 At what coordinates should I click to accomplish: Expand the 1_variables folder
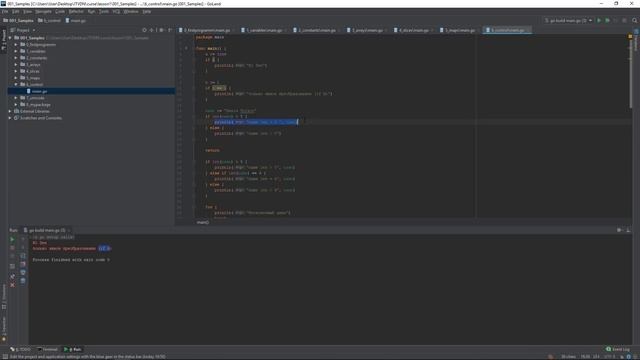(x=16, y=51)
